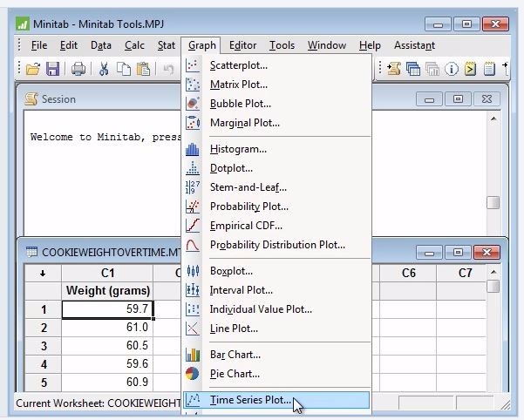Open the Help menu

click(x=370, y=45)
